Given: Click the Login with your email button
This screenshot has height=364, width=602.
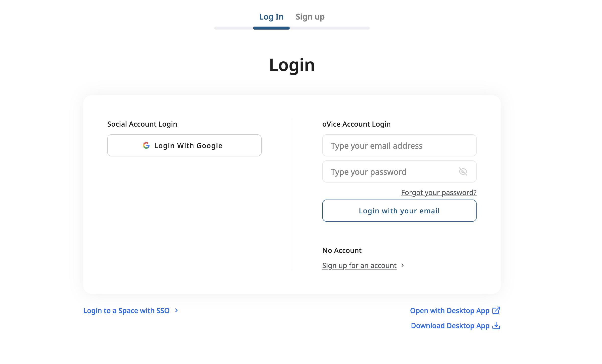Looking at the screenshot, I should pos(399,211).
